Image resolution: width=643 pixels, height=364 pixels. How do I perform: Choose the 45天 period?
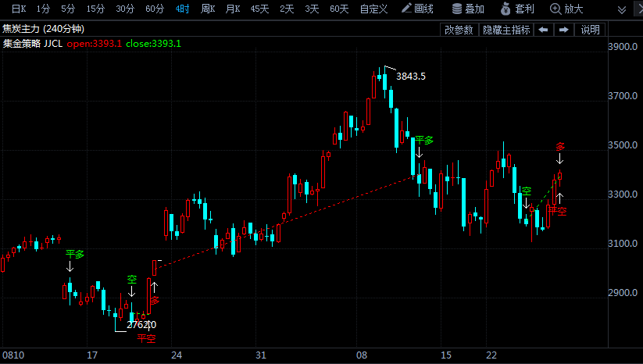click(259, 9)
